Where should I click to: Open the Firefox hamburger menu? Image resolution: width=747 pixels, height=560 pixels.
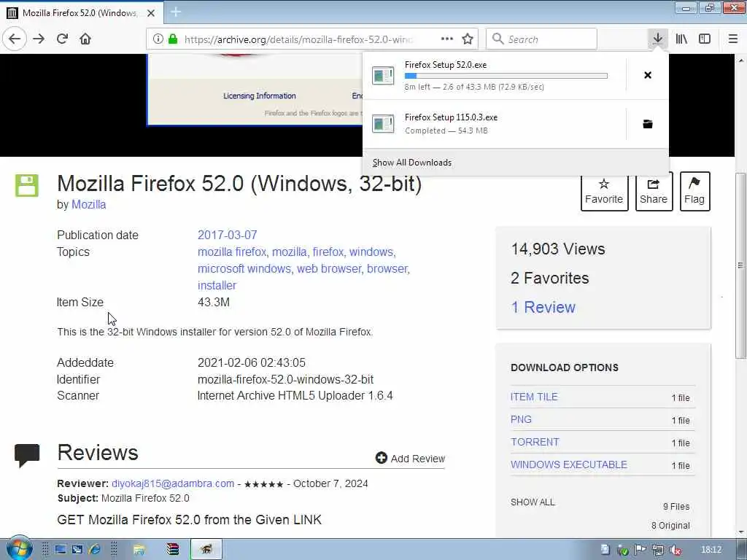[733, 39]
